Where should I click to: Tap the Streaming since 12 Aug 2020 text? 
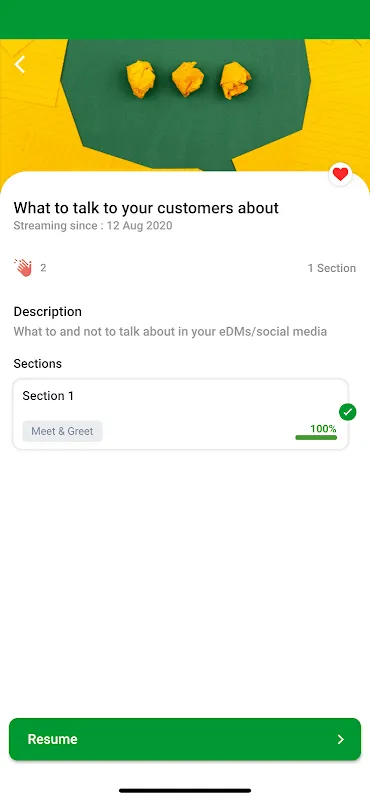(93, 226)
